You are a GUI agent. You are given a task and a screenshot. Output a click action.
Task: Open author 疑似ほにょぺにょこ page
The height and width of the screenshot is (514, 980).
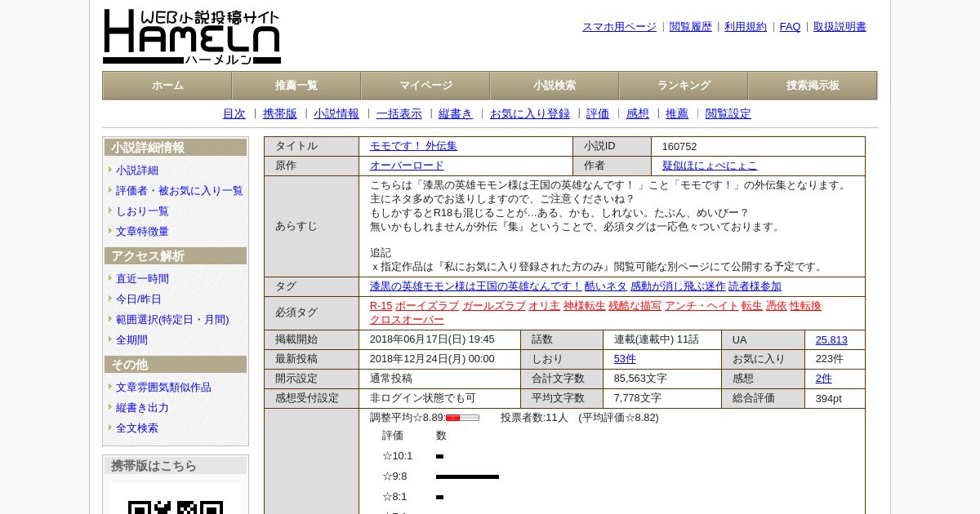710,166
